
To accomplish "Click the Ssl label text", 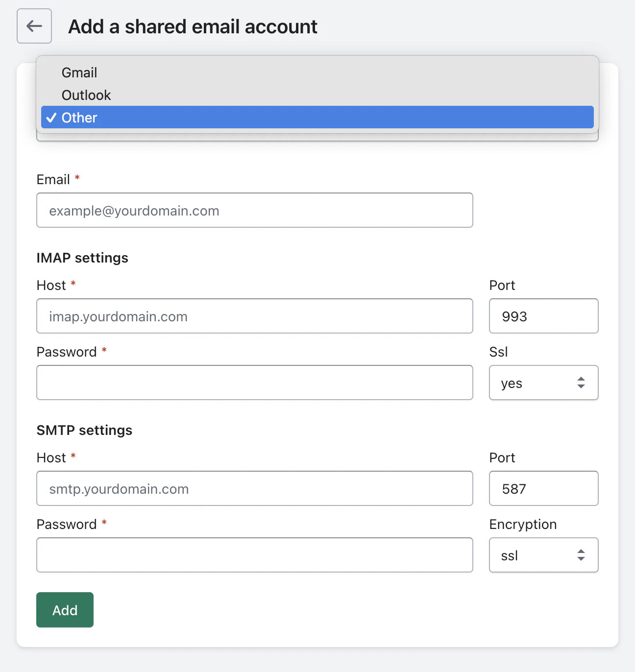I will click(x=498, y=352).
